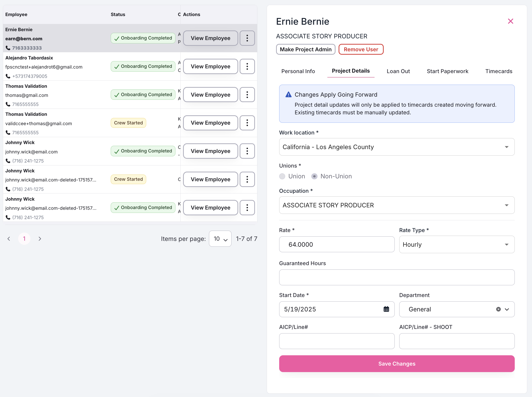Click the Status column header
This screenshot has height=397, width=532.
[x=118, y=14]
